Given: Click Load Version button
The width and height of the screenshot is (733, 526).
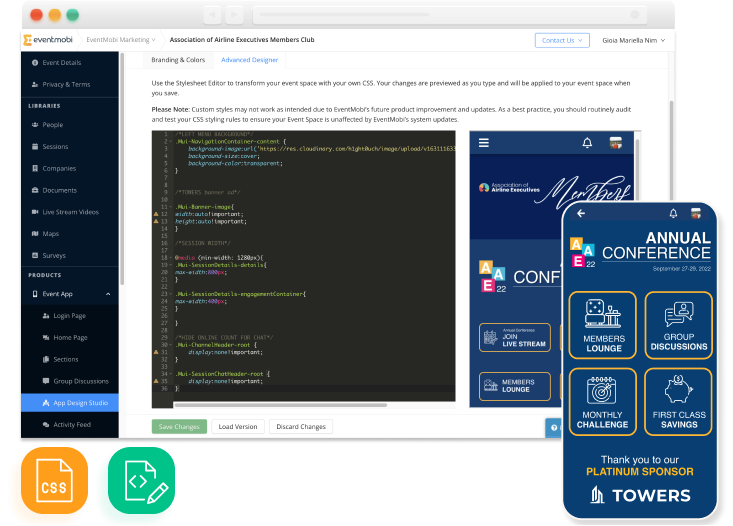Looking at the screenshot, I should (x=238, y=426).
